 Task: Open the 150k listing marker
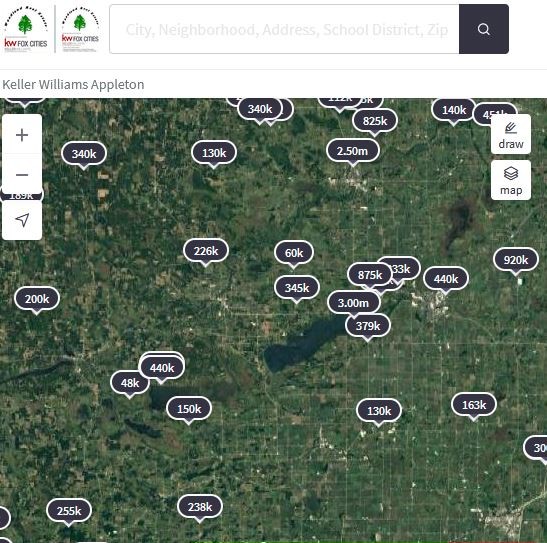pos(189,409)
